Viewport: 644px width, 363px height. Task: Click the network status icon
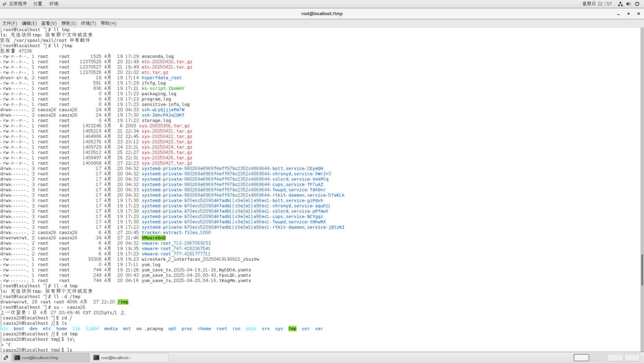click(620, 4)
